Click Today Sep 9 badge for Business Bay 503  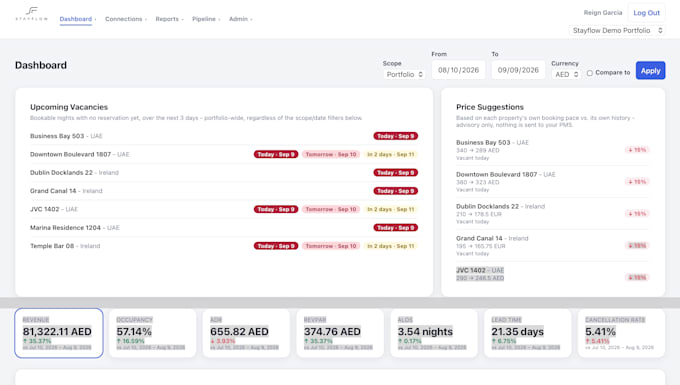pyautogui.click(x=396, y=136)
